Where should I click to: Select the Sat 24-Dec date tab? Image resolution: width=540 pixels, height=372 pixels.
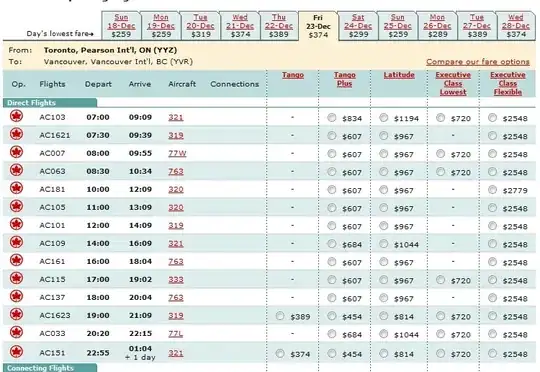358,26
